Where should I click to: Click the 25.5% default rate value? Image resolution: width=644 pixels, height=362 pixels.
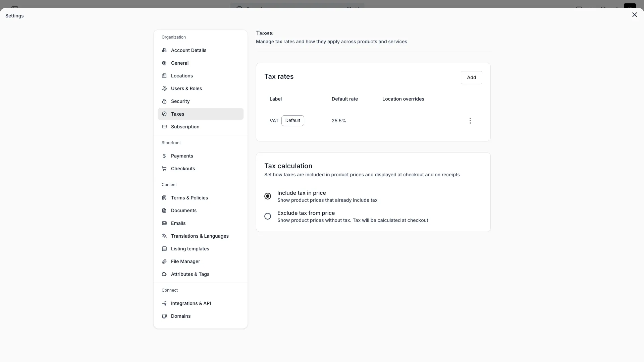[x=339, y=121]
